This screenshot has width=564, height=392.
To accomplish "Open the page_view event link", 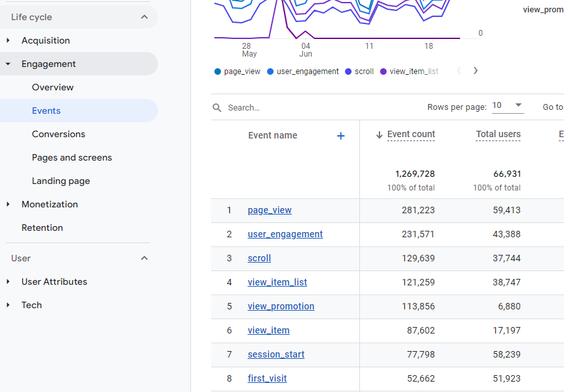I will 270,210.
